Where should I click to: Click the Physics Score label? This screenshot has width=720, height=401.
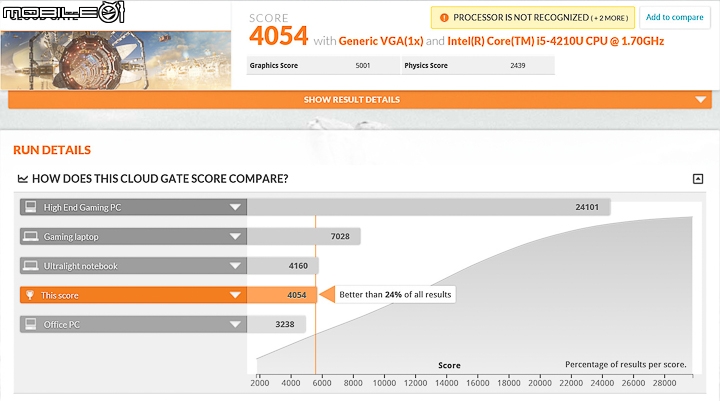tap(426, 66)
